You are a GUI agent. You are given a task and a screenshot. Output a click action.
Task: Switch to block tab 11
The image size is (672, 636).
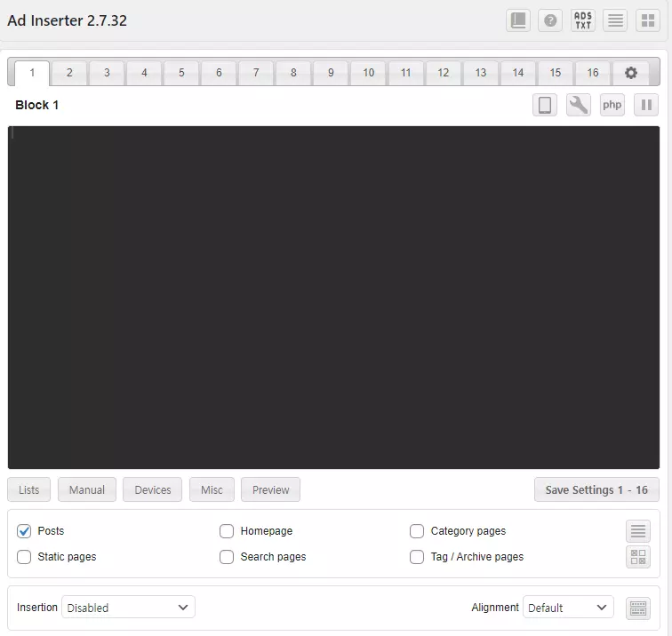[405, 73]
